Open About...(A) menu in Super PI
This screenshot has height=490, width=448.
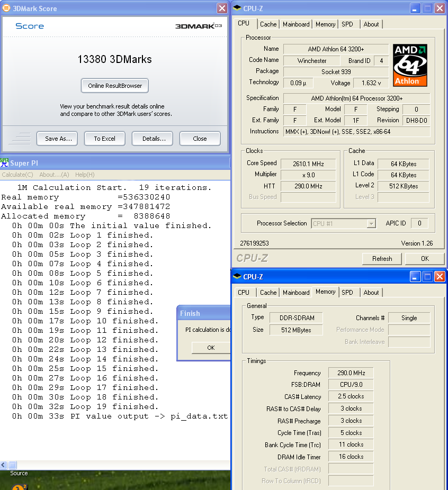[x=54, y=175]
